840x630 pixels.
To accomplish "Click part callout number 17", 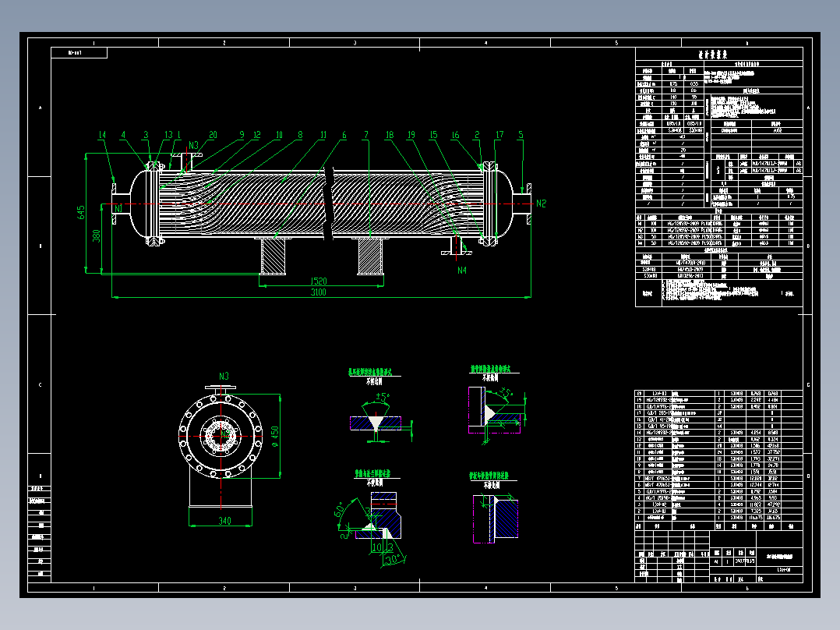I will click(499, 135).
